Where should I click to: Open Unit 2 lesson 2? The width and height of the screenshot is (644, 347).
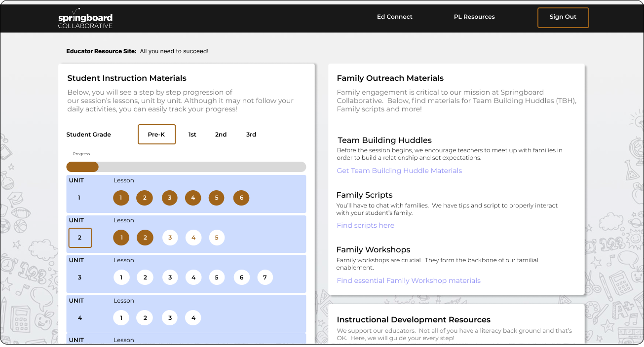145,238
